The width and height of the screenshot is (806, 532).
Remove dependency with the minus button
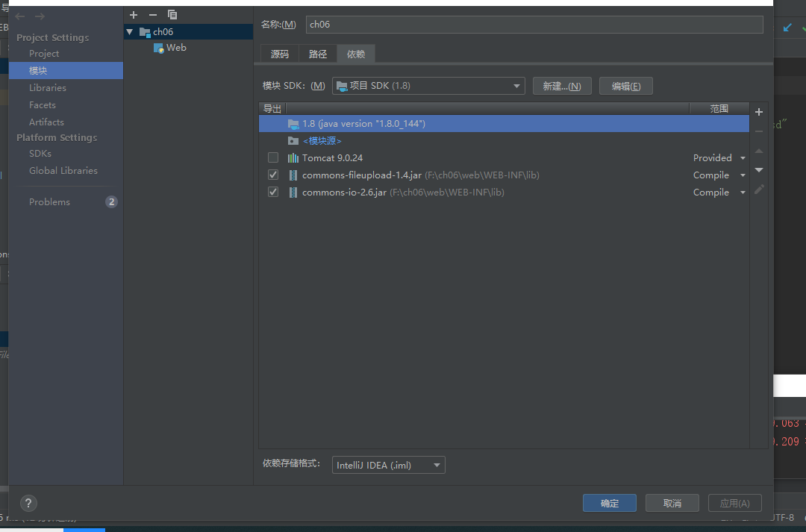coord(759,131)
